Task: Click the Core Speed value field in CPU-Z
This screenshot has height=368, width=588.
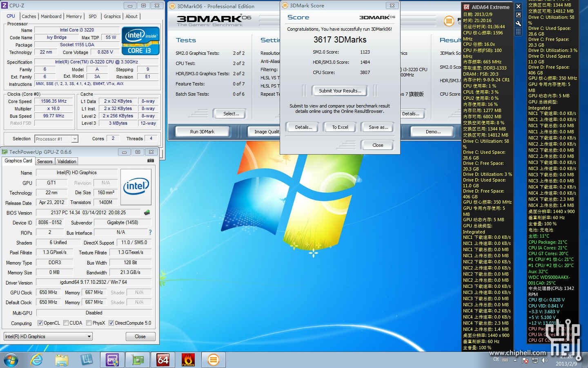Action: (54, 101)
